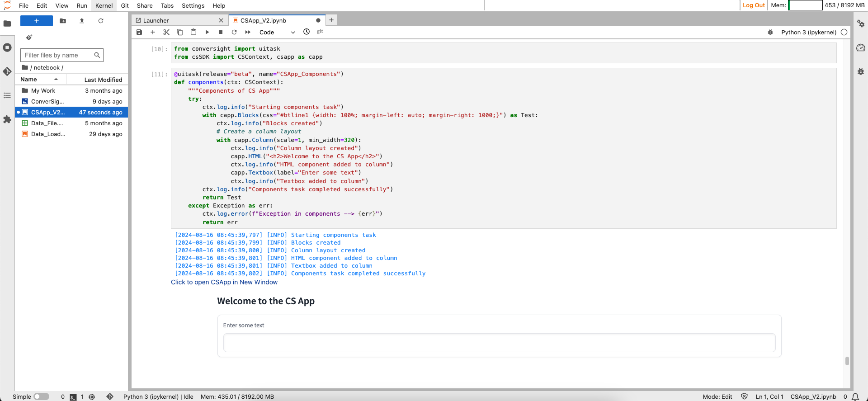Open the File menu
The image size is (868, 401).
pyautogui.click(x=24, y=5)
